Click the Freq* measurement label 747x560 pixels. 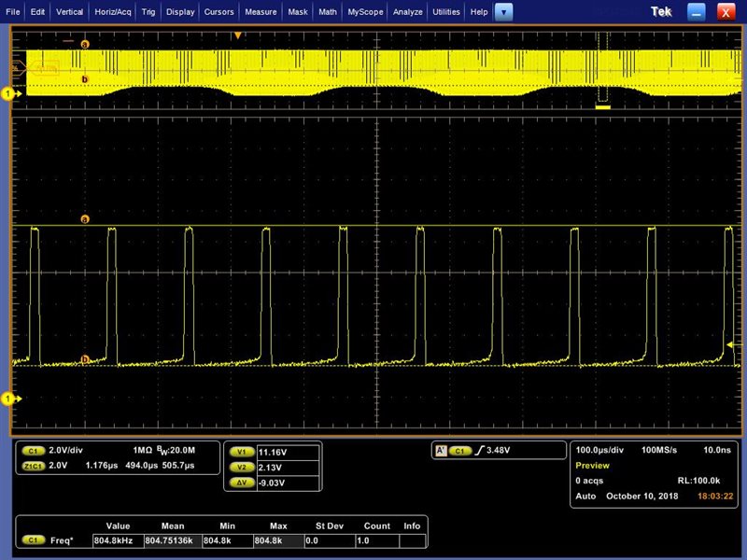62,540
